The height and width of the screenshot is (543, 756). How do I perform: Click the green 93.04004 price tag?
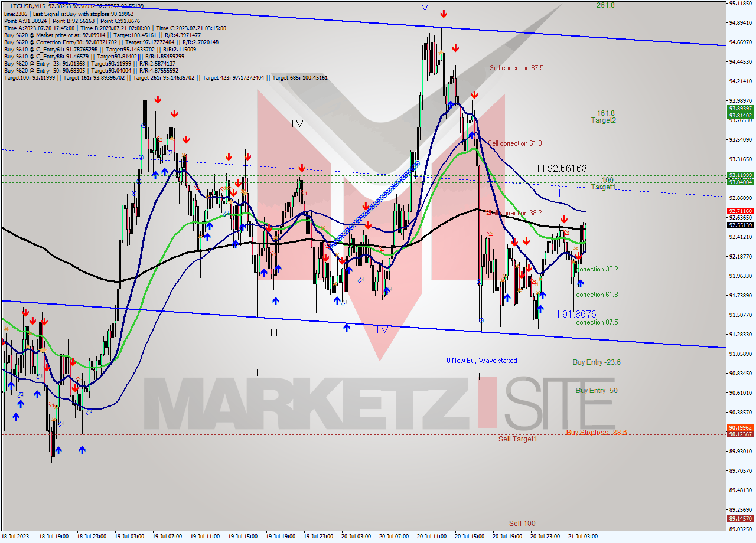[741, 182]
